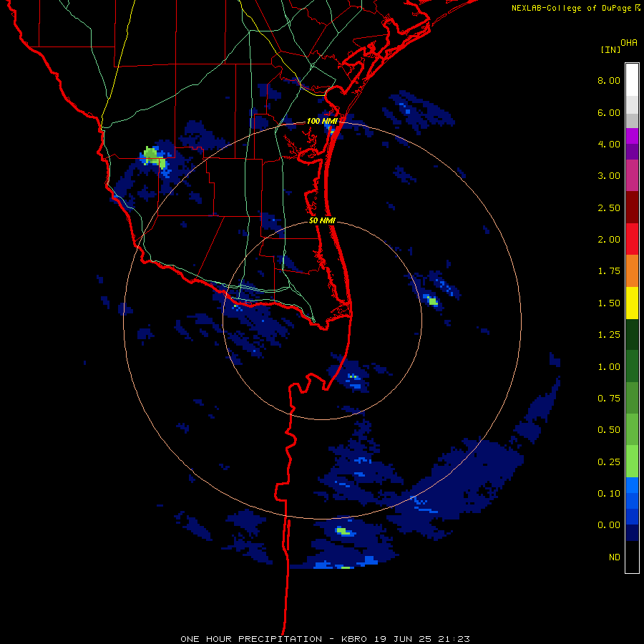
Task: Click the 1.75 legend value
Action: tap(609, 271)
